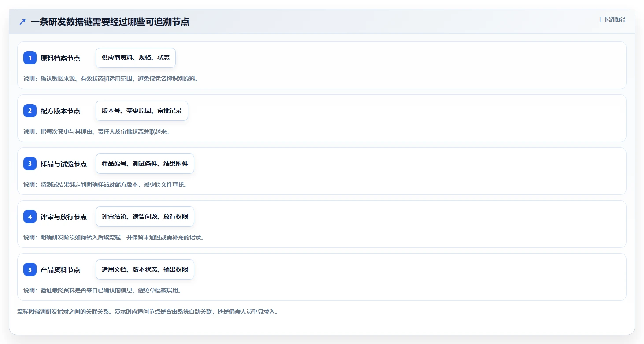
Task: Click the description starting 确认数据来源
Action: (x=111, y=79)
